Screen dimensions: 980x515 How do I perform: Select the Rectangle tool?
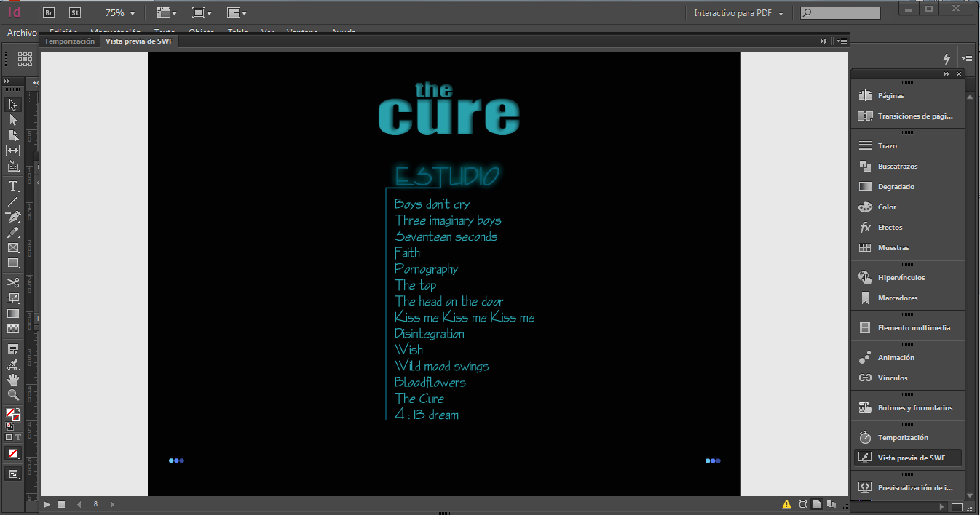pyautogui.click(x=13, y=263)
